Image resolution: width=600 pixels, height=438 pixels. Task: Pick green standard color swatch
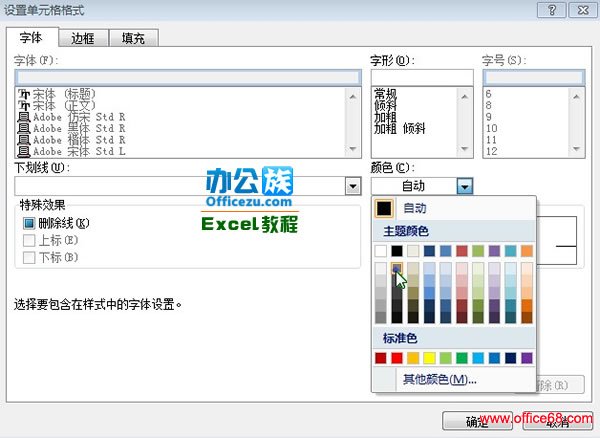tap(462, 358)
